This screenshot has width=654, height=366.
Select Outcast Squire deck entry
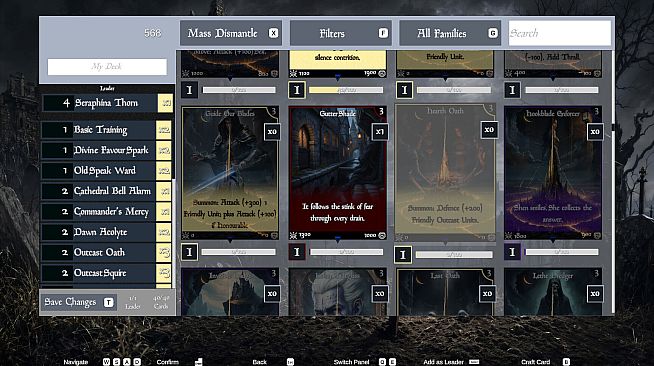[106, 273]
